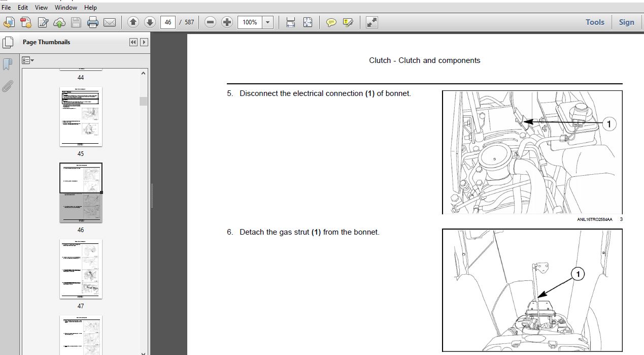Click the thumbnail panel scroll up arrow
This screenshot has width=644, height=355.
(x=143, y=73)
